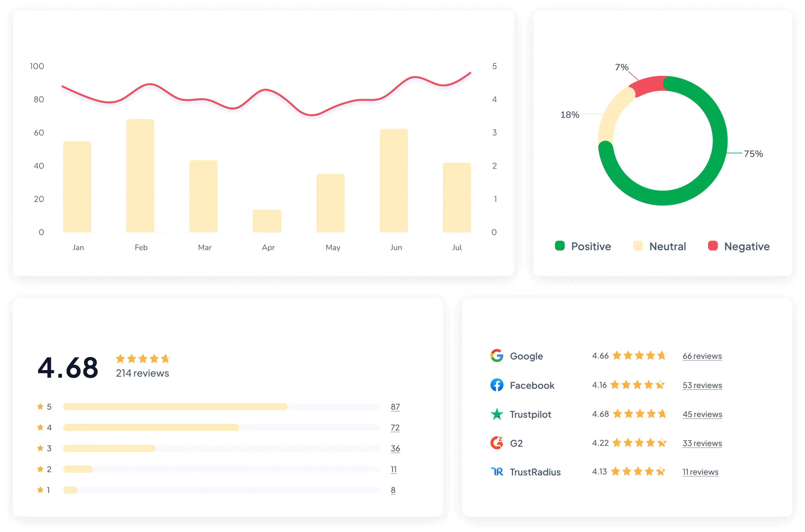Click the Trustpilot green star icon

click(497, 414)
